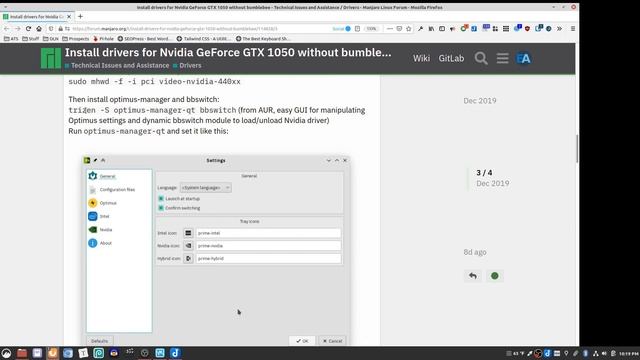The image size is (640, 360).
Task: Click the 3 / 4 post position indicator
Action: click(484, 173)
